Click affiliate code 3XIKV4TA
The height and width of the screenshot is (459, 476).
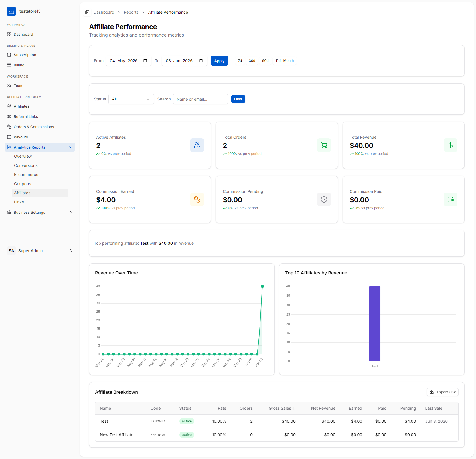pyautogui.click(x=158, y=421)
